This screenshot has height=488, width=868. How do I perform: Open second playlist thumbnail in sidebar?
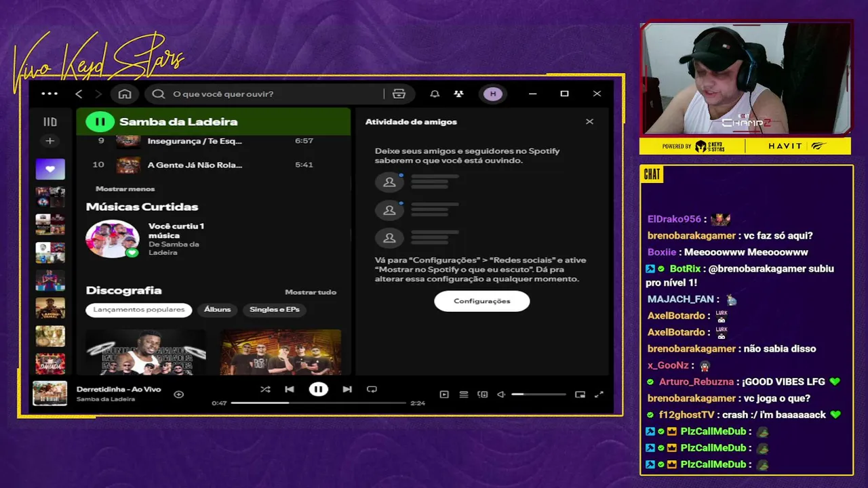point(50,197)
